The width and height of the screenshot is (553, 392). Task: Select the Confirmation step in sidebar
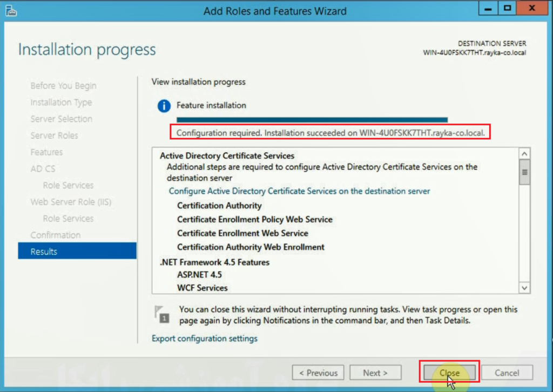click(x=56, y=235)
